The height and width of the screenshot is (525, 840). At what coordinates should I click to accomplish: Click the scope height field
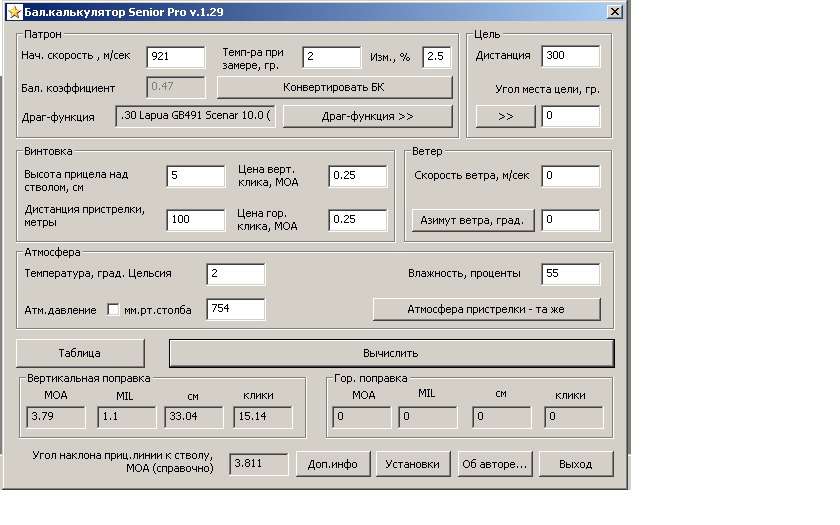click(x=195, y=177)
